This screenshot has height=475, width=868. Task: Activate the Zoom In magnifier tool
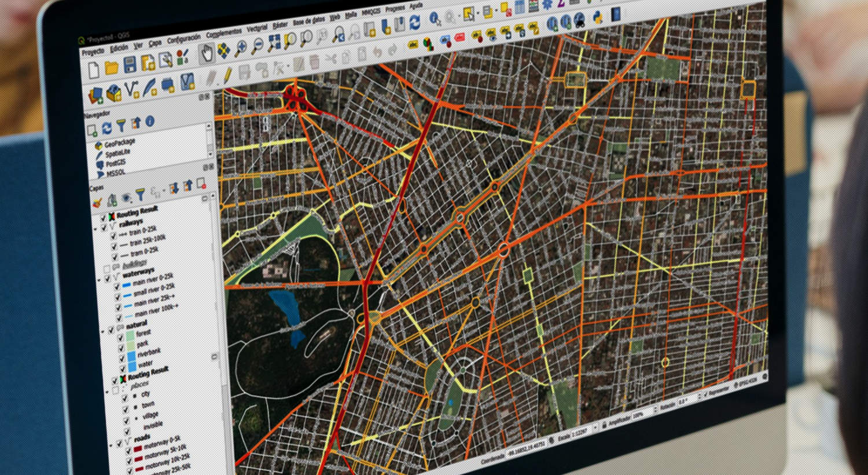coord(241,47)
